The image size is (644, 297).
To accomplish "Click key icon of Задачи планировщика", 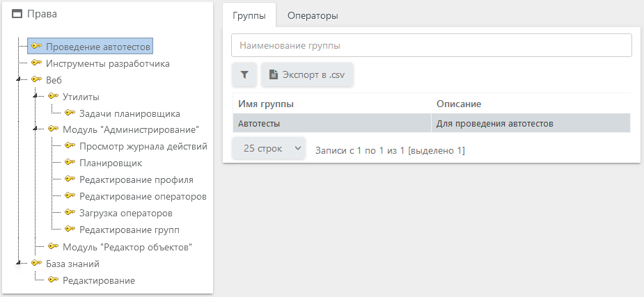I will point(70,113).
